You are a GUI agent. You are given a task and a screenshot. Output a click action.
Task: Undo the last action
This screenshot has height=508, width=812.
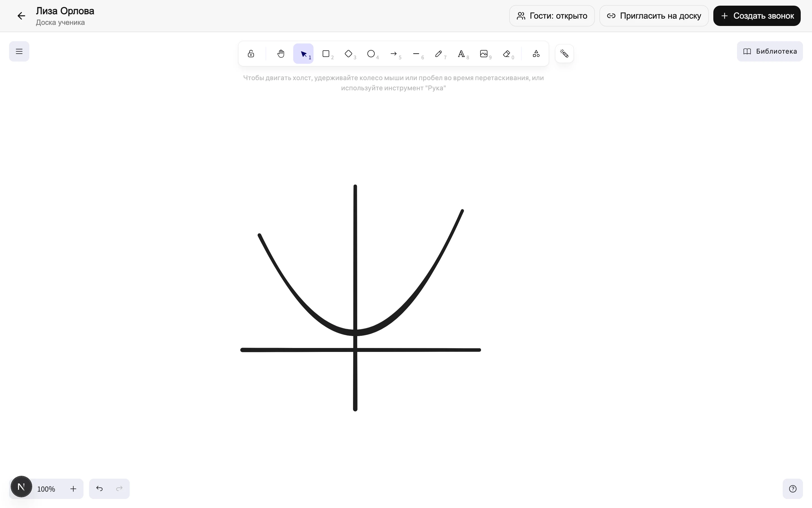coord(99,489)
